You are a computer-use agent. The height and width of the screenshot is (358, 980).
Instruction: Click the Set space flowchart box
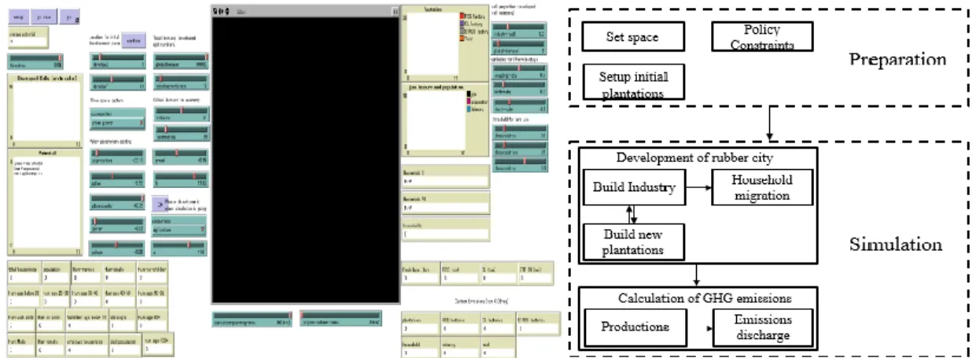tap(633, 37)
